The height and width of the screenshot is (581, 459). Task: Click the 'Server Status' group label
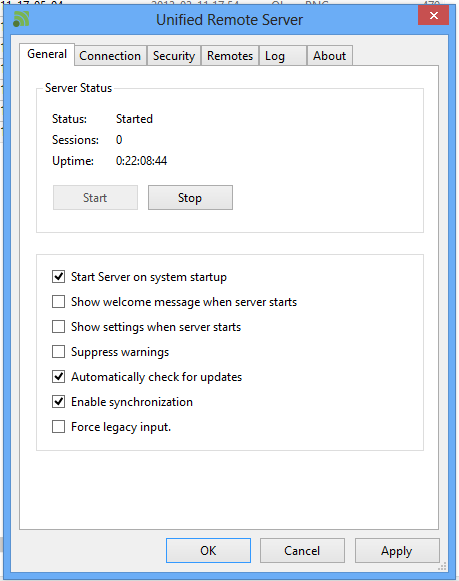78,88
